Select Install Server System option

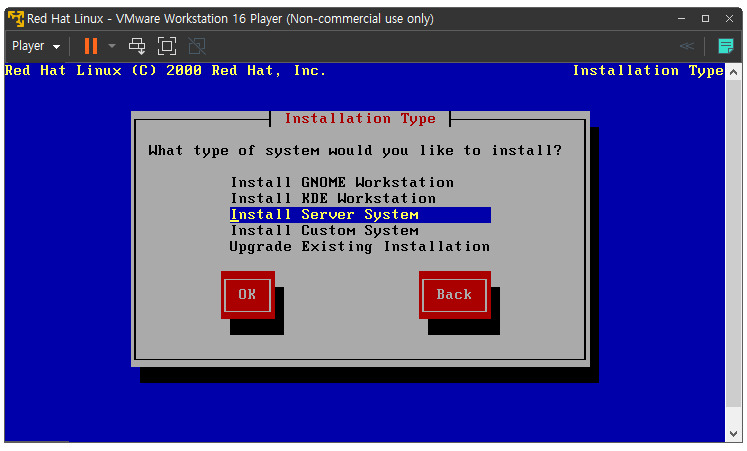pyautogui.click(x=360, y=215)
